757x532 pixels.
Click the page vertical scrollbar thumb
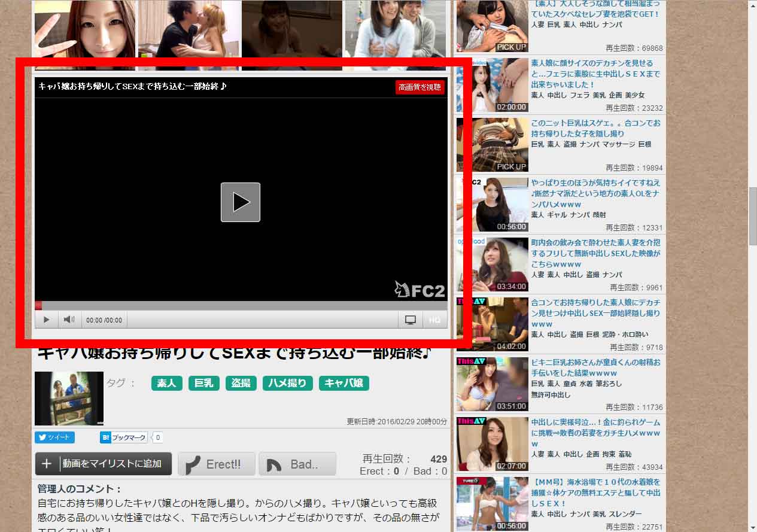(752, 215)
